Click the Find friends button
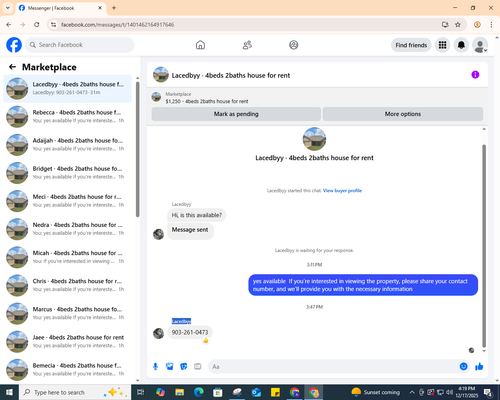Viewport: 500px width, 400px height. [411, 45]
